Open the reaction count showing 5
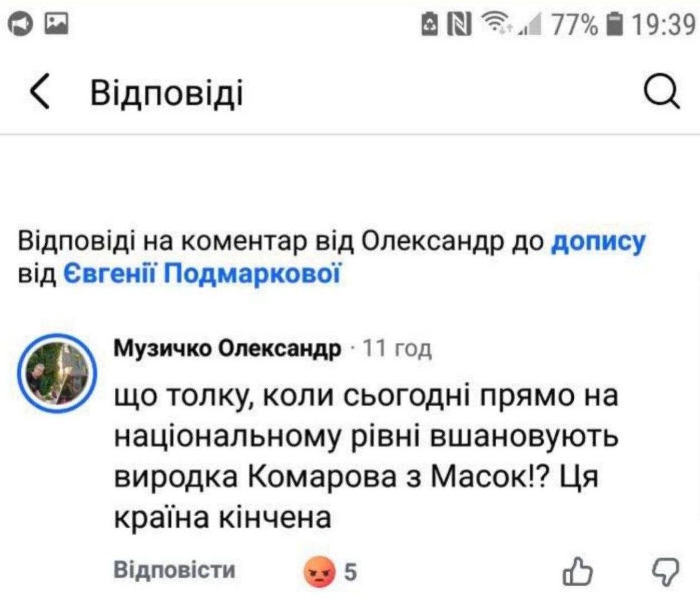The image size is (700, 609). coord(350,573)
